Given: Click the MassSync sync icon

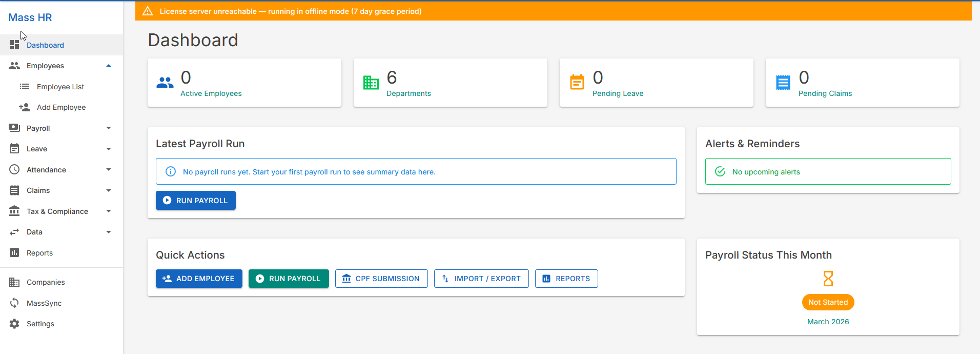Looking at the screenshot, I should (14, 303).
